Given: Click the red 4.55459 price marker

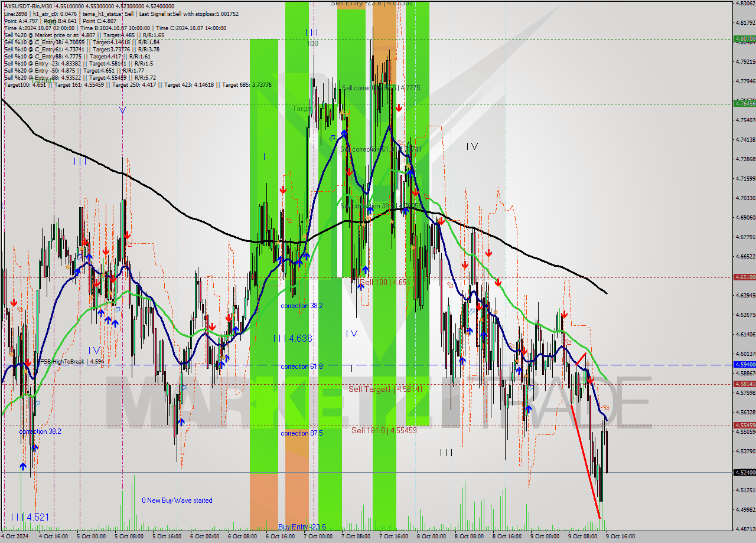Looking at the screenshot, I should click(744, 425).
